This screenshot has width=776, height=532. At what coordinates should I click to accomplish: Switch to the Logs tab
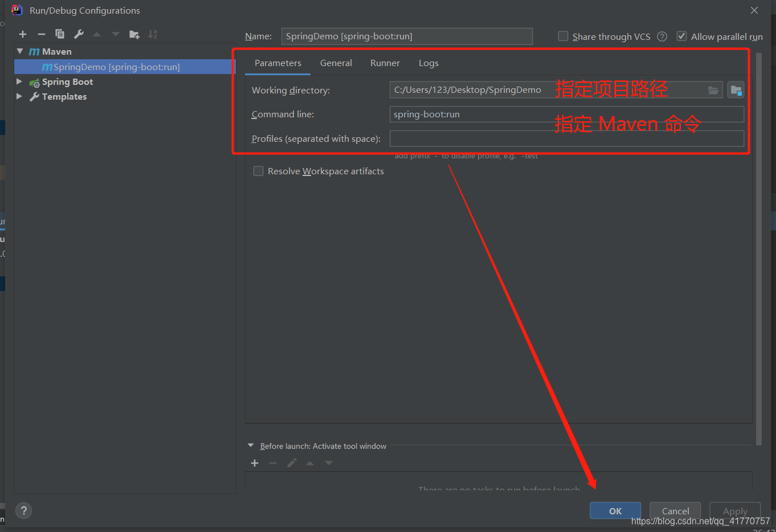click(x=428, y=63)
